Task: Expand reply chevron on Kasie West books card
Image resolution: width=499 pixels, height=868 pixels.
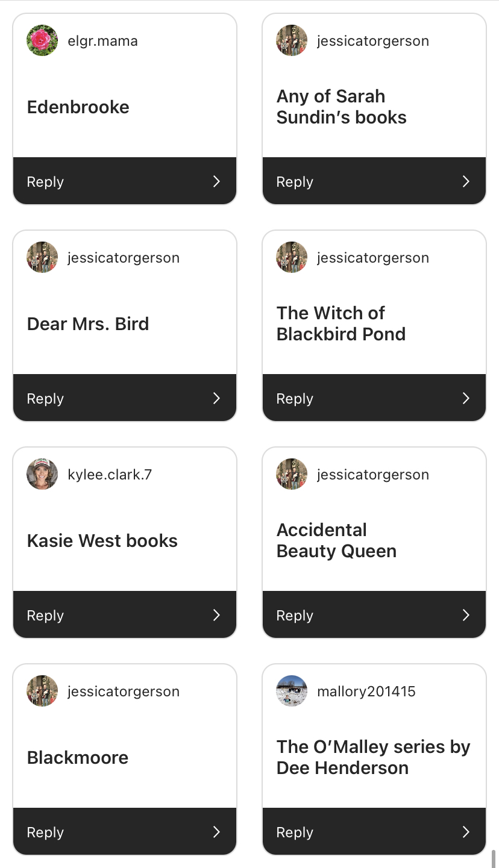Action: coord(216,615)
